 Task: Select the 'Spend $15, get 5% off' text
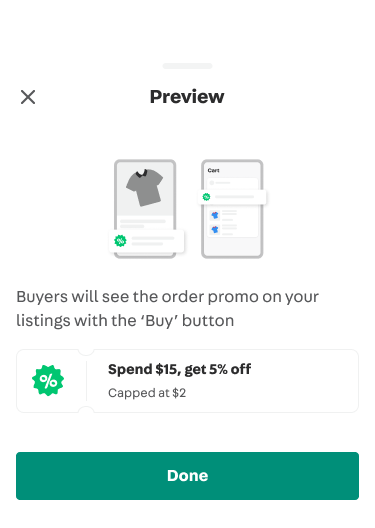179,369
